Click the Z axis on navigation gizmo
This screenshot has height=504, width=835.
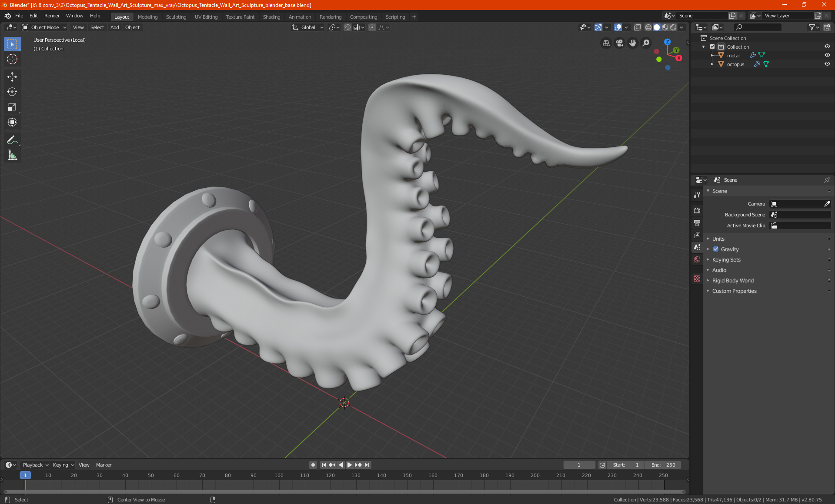tap(667, 42)
